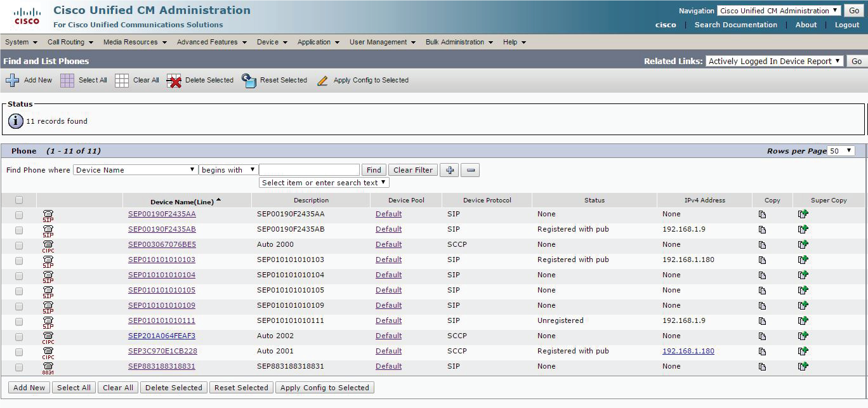Click Super Copy icon for SEP010101010103
Image resolution: width=868 pixels, height=408 pixels.
coord(803,260)
